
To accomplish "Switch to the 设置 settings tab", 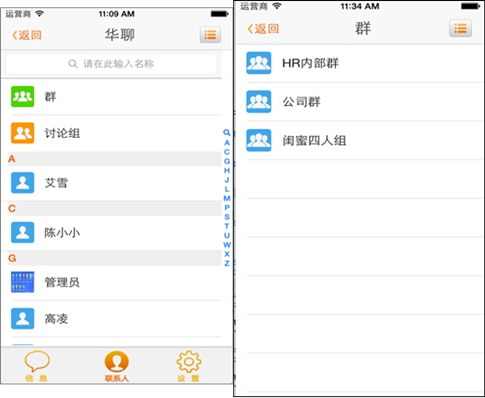I will (188, 366).
